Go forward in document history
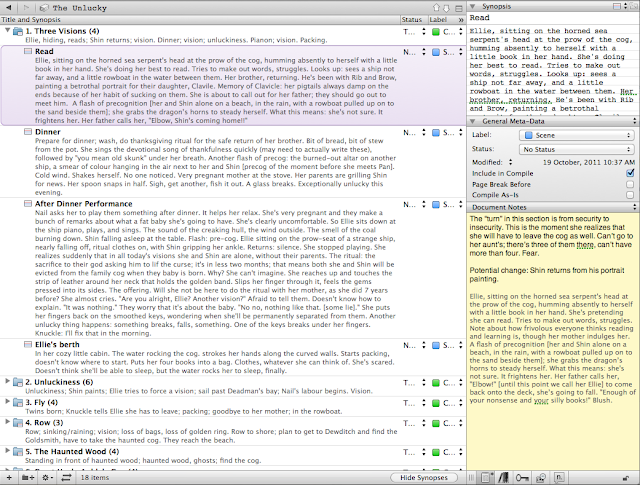Screen dimensions: 640x485 pyautogui.click(x=25, y=7)
